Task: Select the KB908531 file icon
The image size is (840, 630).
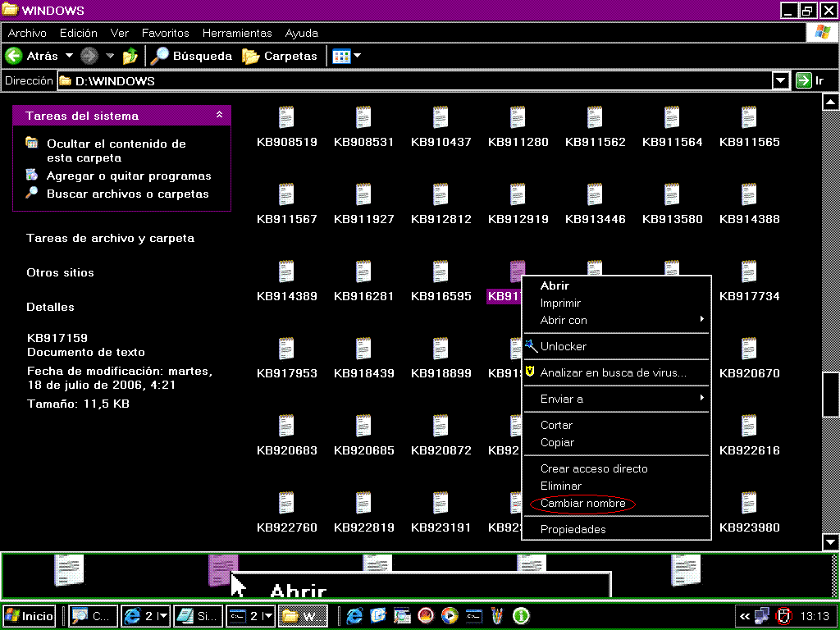Action: [x=363, y=117]
